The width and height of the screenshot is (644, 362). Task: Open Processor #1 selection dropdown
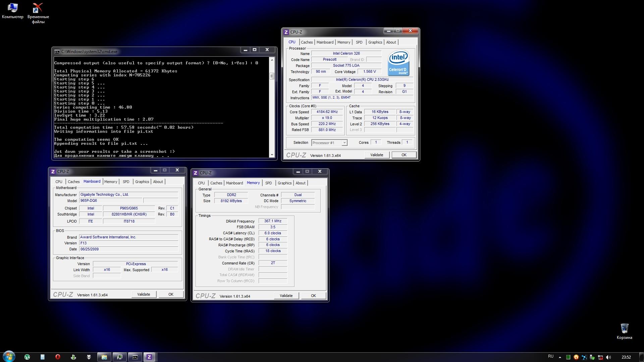(329, 143)
